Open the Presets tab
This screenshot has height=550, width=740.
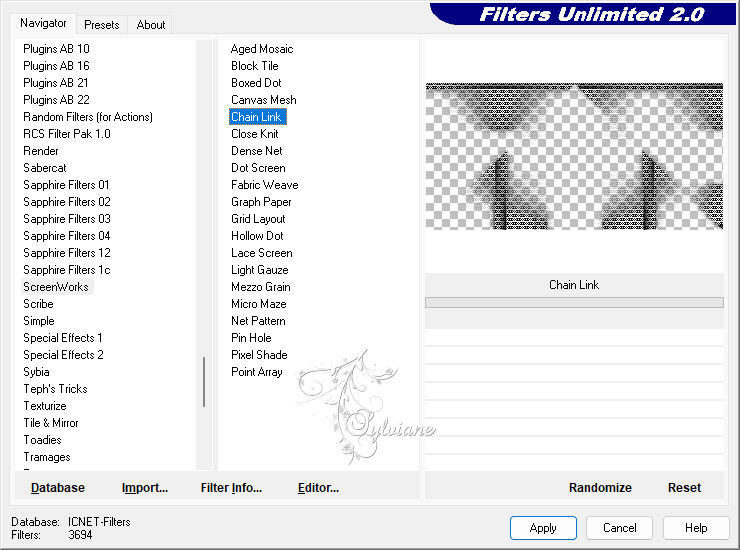tap(101, 25)
